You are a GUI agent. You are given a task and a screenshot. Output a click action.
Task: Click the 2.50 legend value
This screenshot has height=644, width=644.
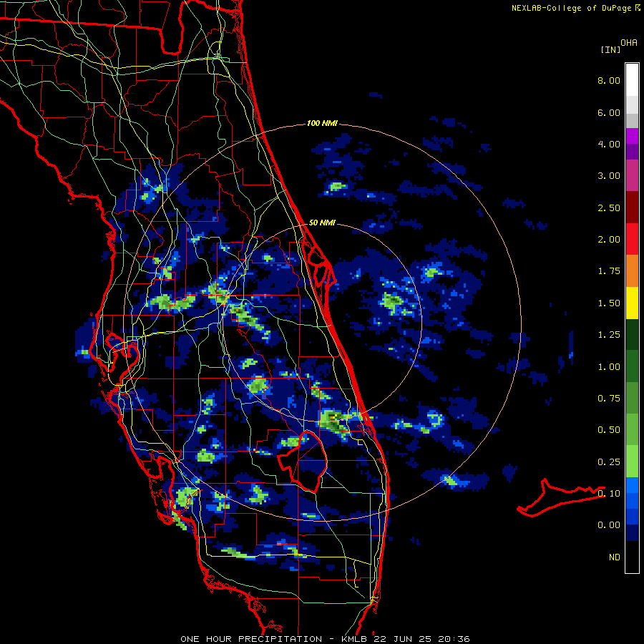pos(609,208)
